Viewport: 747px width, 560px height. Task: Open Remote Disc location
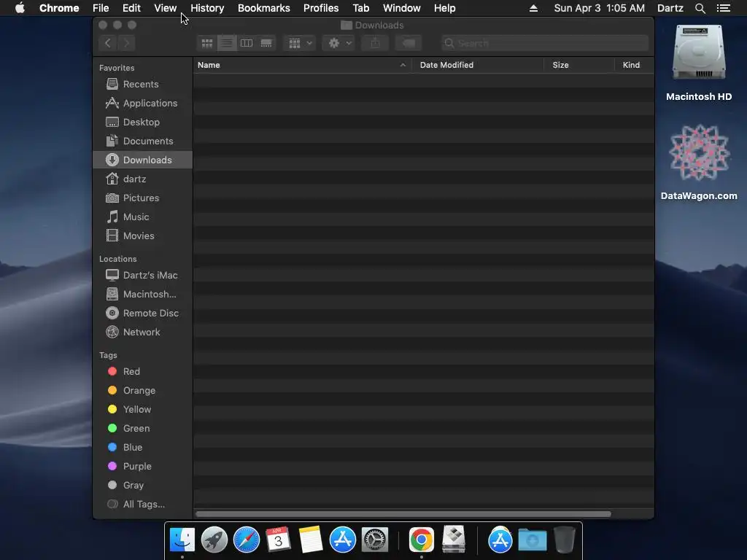coord(142,314)
